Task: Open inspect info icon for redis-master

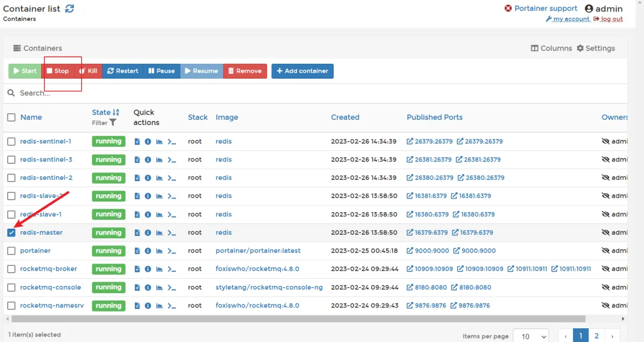Action: (x=148, y=233)
